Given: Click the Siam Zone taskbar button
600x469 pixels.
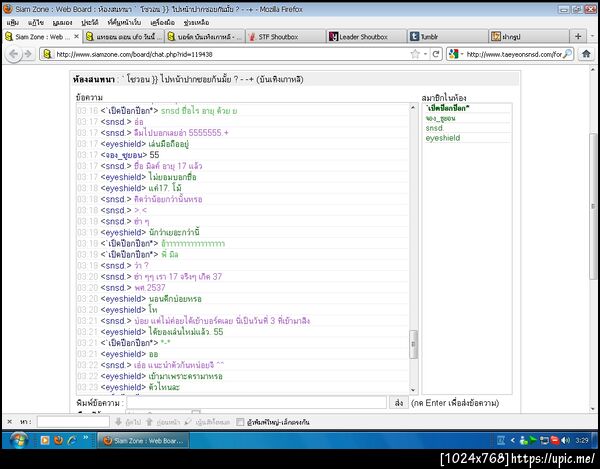Looking at the screenshot, I should [144, 441].
